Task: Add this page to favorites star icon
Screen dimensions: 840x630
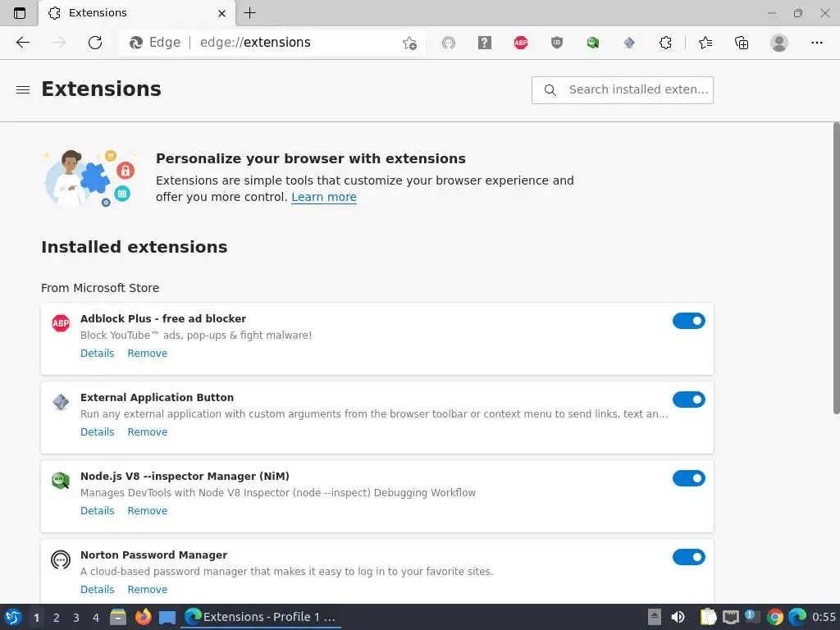Action: point(410,43)
